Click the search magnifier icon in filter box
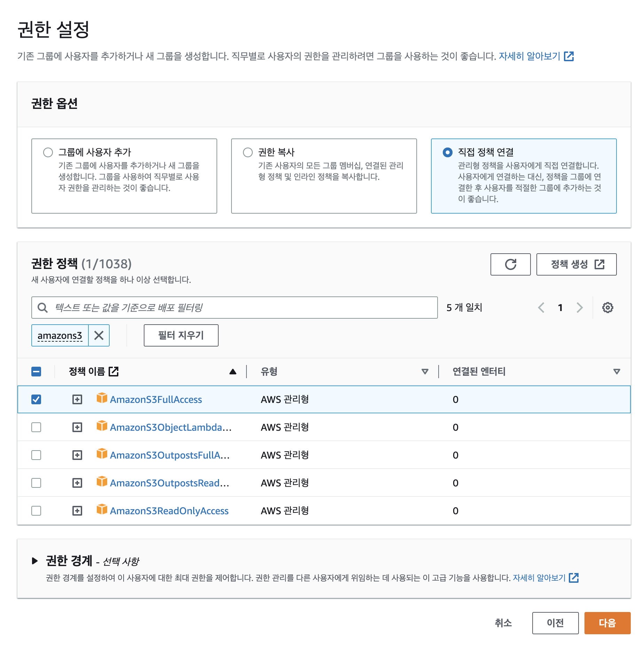644x652 pixels. point(43,308)
